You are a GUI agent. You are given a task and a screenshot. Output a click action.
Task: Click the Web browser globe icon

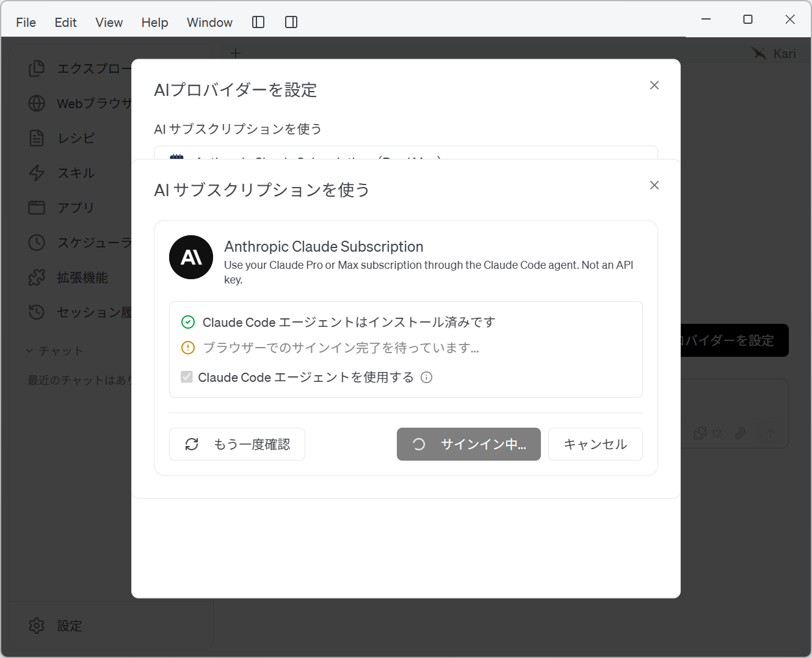37,103
